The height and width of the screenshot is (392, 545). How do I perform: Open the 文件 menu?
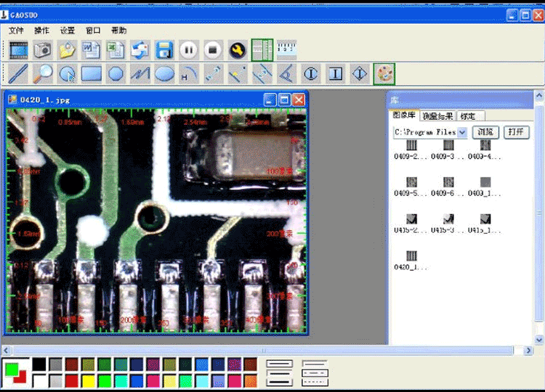(16, 30)
